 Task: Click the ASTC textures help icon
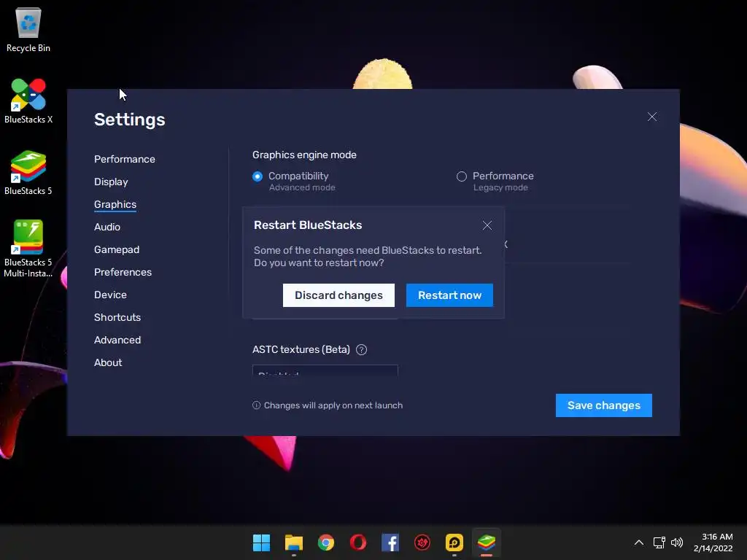tap(362, 349)
